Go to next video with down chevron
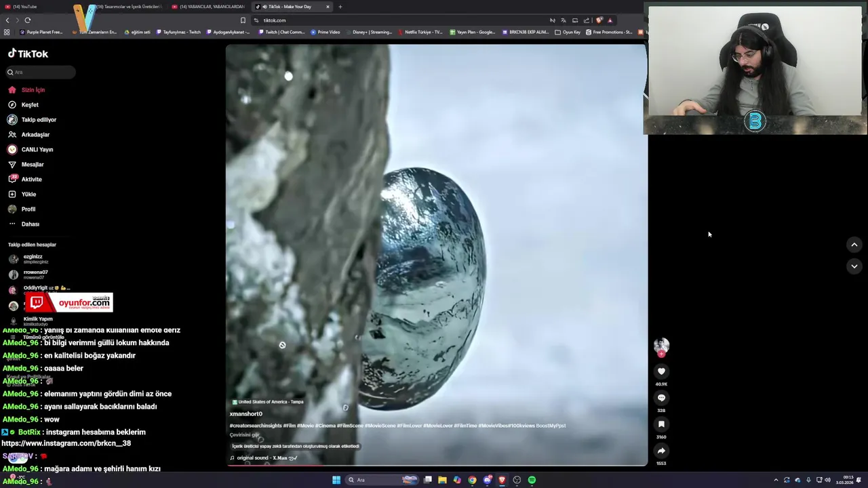 [x=854, y=266]
